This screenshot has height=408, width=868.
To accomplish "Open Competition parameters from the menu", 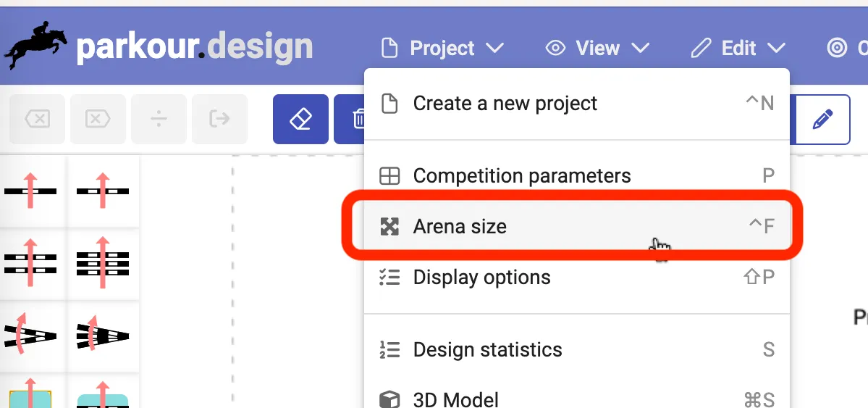I will pyautogui.click(x=521, y=176).
